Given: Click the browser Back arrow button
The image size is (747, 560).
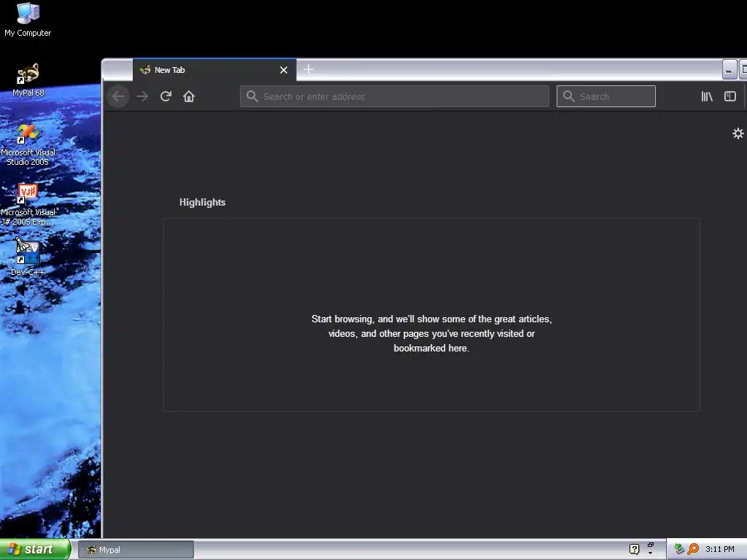Looking at the screenshot, I should click(x=117, y=97).
